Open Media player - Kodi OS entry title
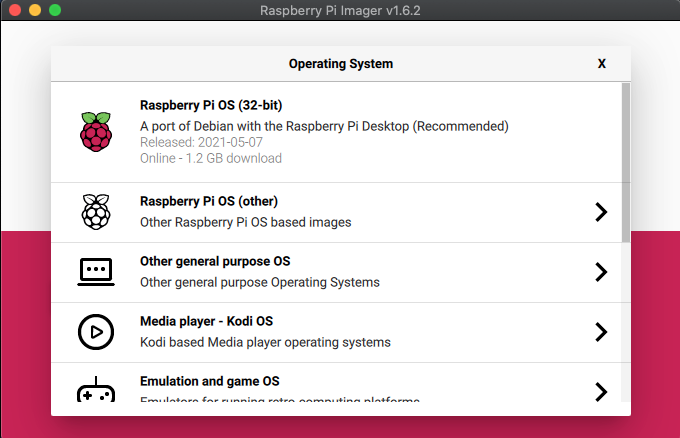This screenshot has height=438, width=680. click(206, 321)
